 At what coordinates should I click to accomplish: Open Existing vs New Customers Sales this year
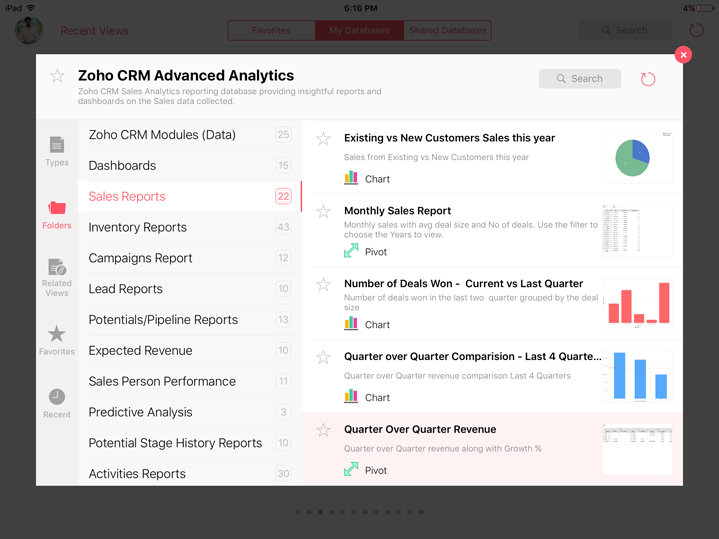pos(449,138)
